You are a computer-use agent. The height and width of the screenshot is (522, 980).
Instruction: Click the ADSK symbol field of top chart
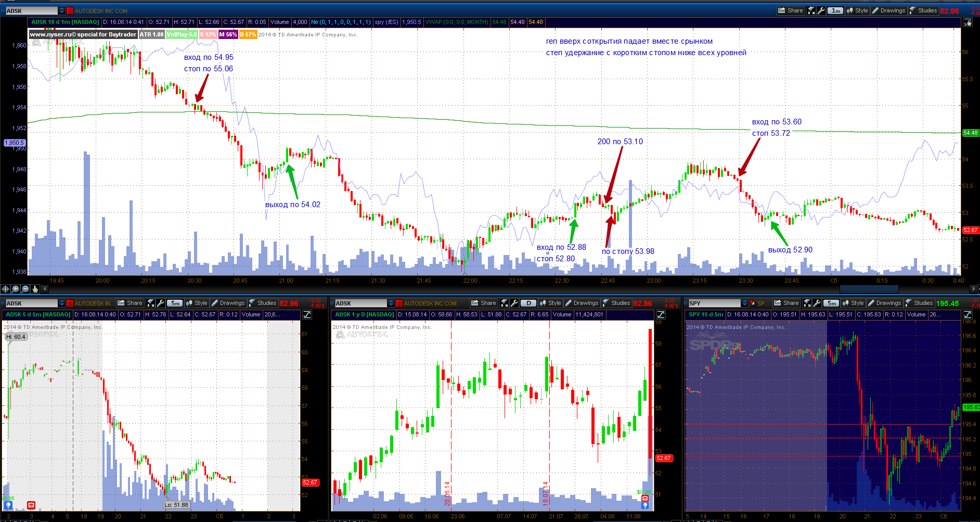tap(31, 11)
